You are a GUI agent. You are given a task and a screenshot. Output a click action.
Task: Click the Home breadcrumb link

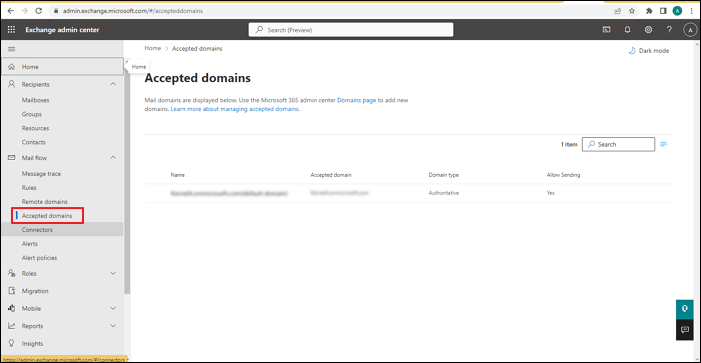[x=152, y=48]
